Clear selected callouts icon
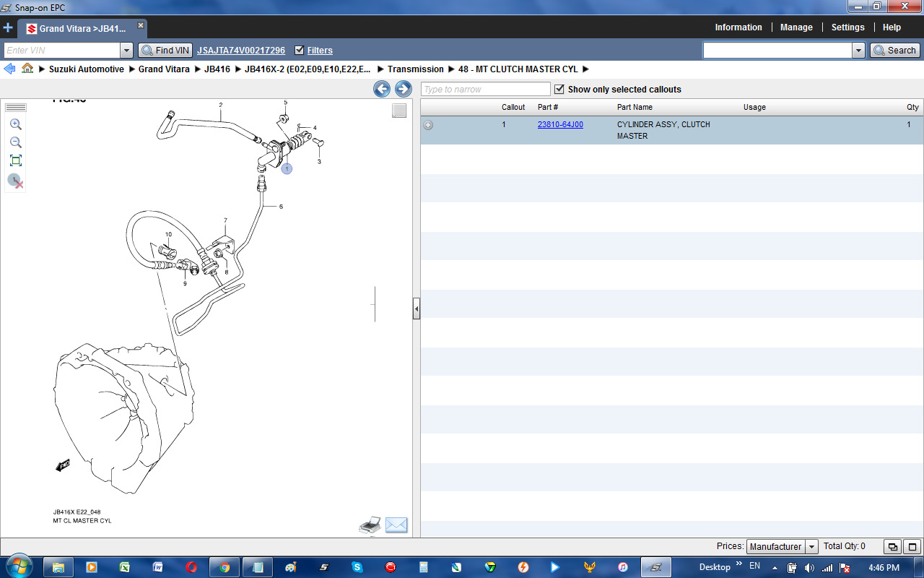924x578 pixels. pos(16,181)
